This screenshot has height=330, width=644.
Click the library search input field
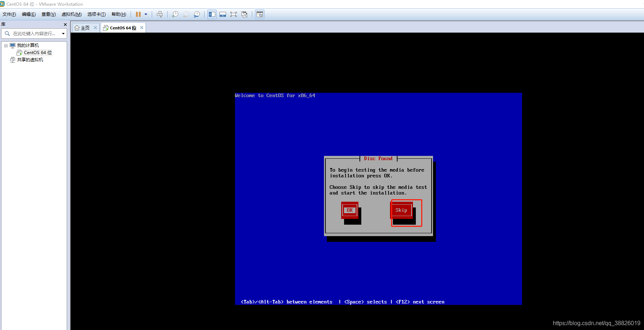34,34
